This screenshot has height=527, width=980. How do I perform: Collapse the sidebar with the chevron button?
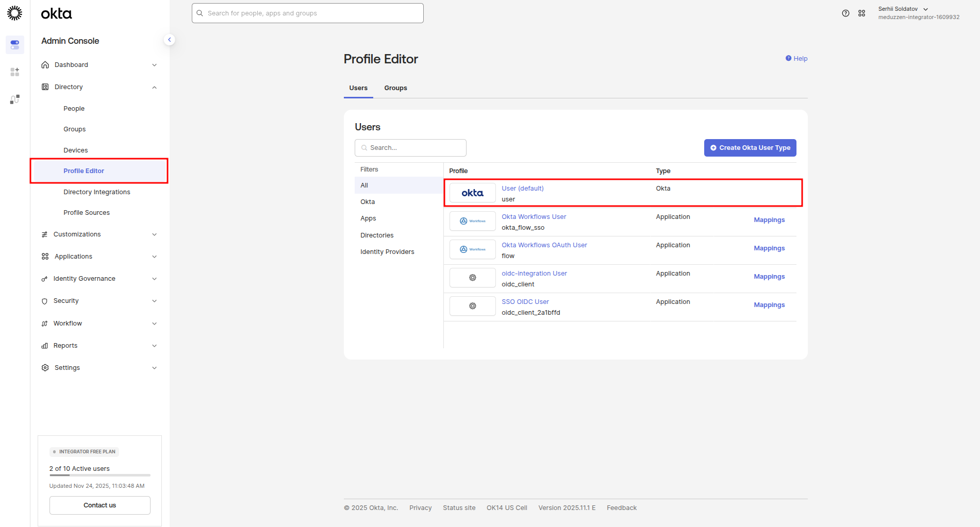pyautogui.click(x=169, y=40)
